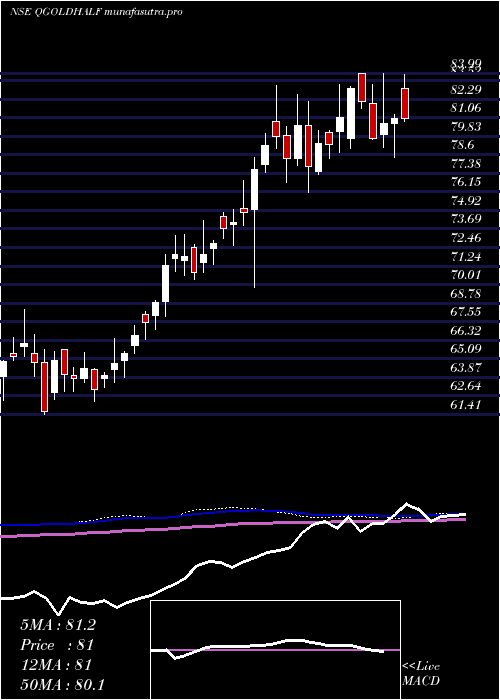Select the 61.41 price axis label
Viewport: 500px width, 700px height.
(x=466, y=404)
